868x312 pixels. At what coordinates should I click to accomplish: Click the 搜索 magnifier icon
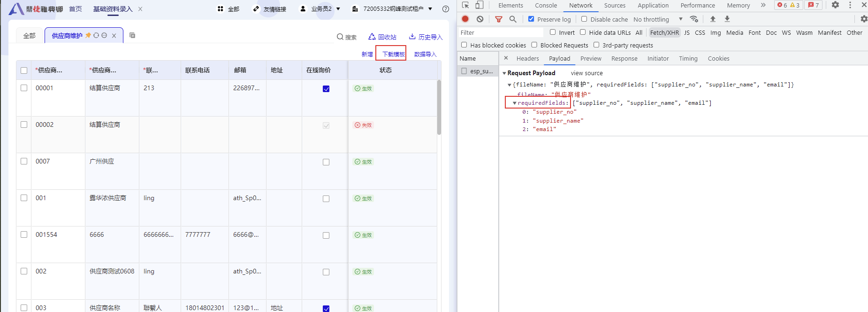(340, 37)
